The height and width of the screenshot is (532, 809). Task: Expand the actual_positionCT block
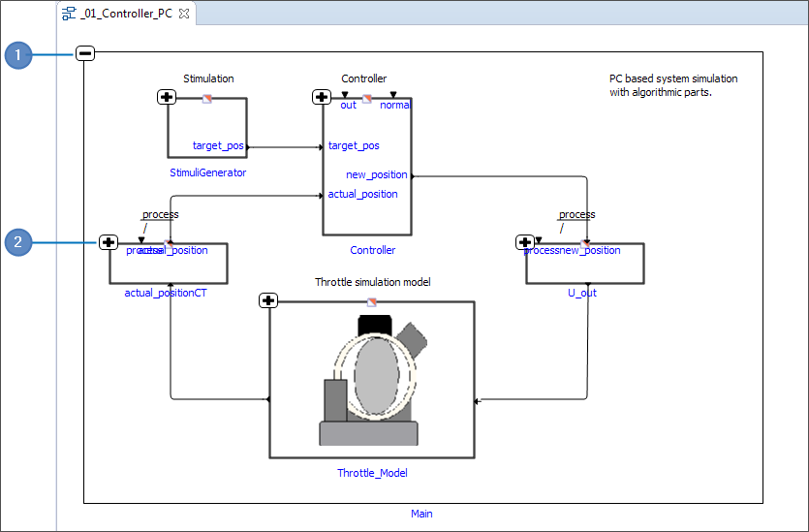point(108,242)
